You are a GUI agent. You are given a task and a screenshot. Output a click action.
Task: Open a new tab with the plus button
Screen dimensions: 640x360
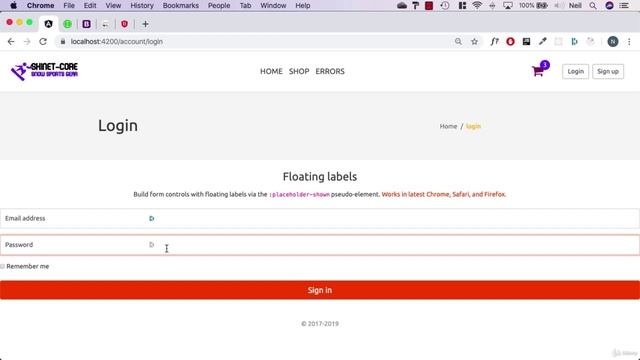point(145,24)
